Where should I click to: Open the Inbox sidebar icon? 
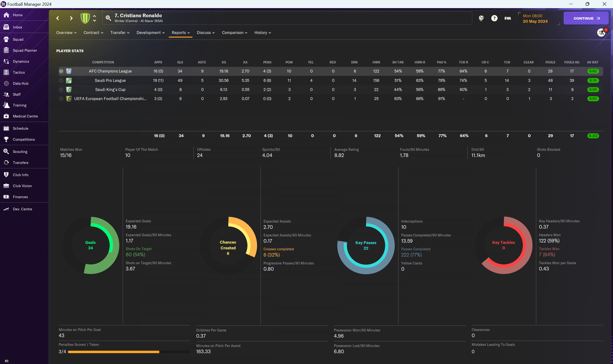point(6,27)
